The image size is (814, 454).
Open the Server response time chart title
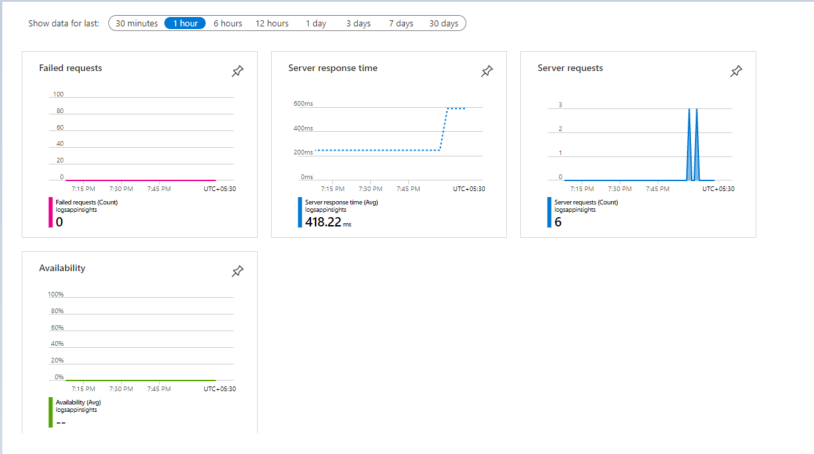(333, 68)
